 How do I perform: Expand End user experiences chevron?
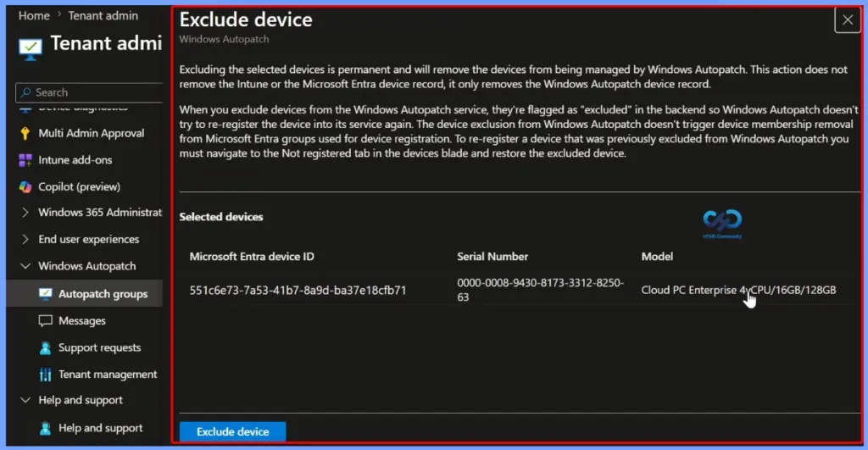25,239
